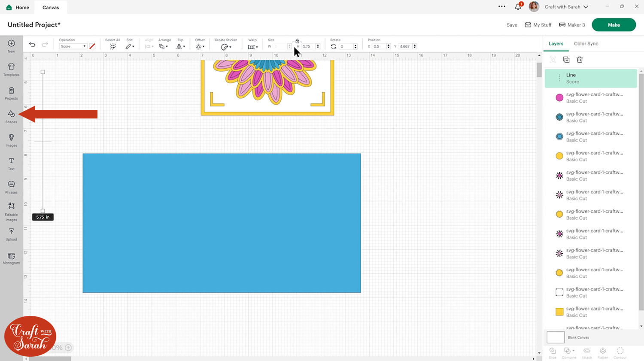644x361 pixels.
Task: Open the Upload panel
Action: point(11,234)
